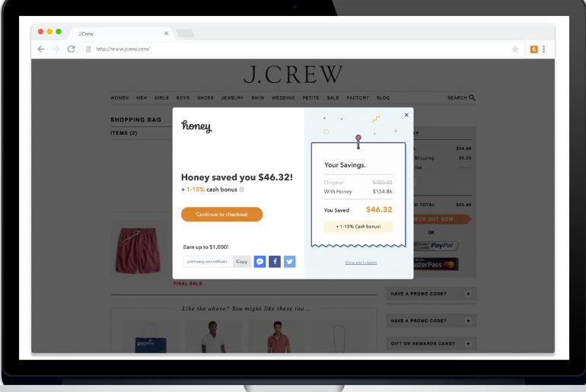Viewport: 586px width, 392px height.
Task: Expand first Have a Promo Code section
Action: (x=468, y=294)
